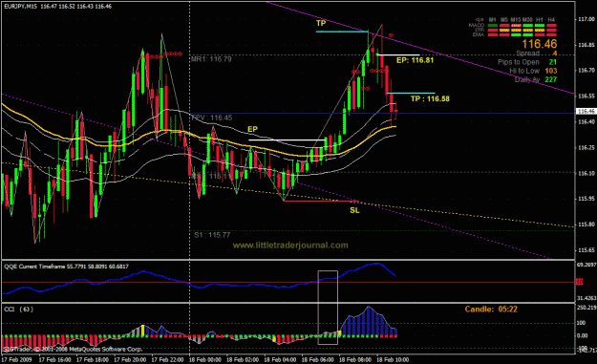
Task: Click the current price tag 116.46 on axis
Action: [x=586, y=111]
